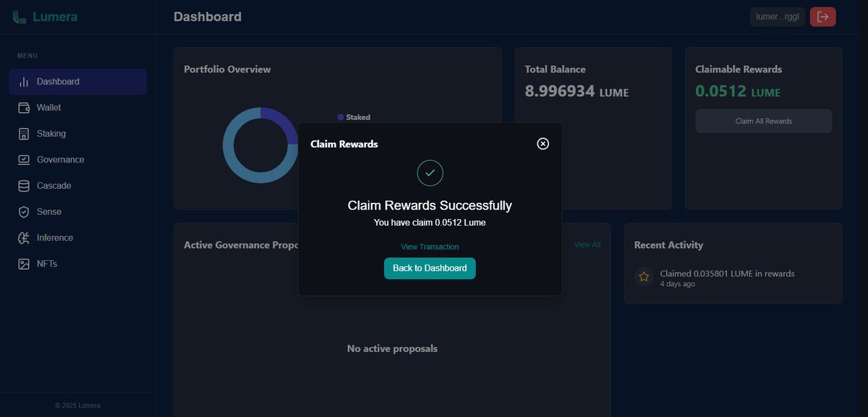
Task: Click the Cascade database icon
Action: point(24,186)
